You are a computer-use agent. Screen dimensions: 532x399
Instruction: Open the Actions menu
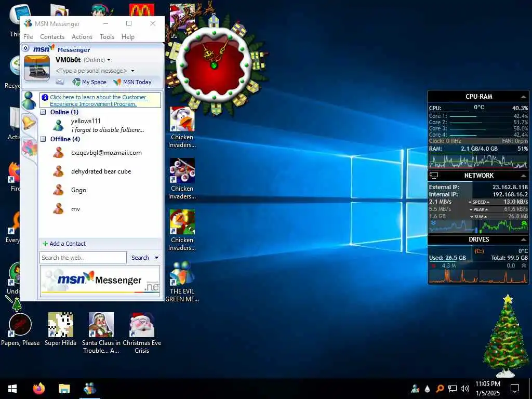pos(82,37)
